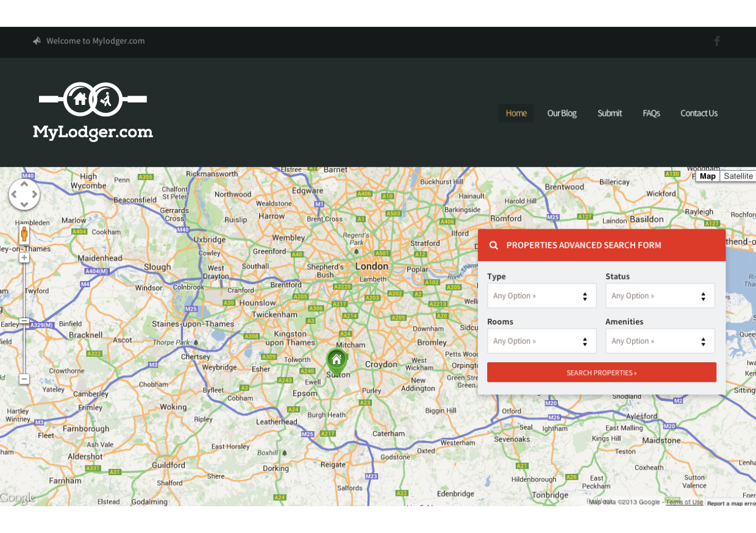Navigate to the Submit page
Screen dimensions: 756x533
[x=610, y=113]
